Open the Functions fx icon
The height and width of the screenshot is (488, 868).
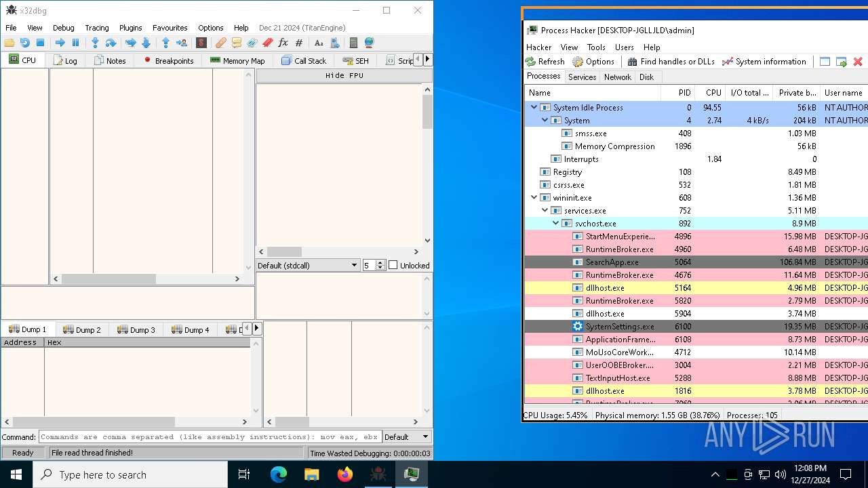[283, 43]
